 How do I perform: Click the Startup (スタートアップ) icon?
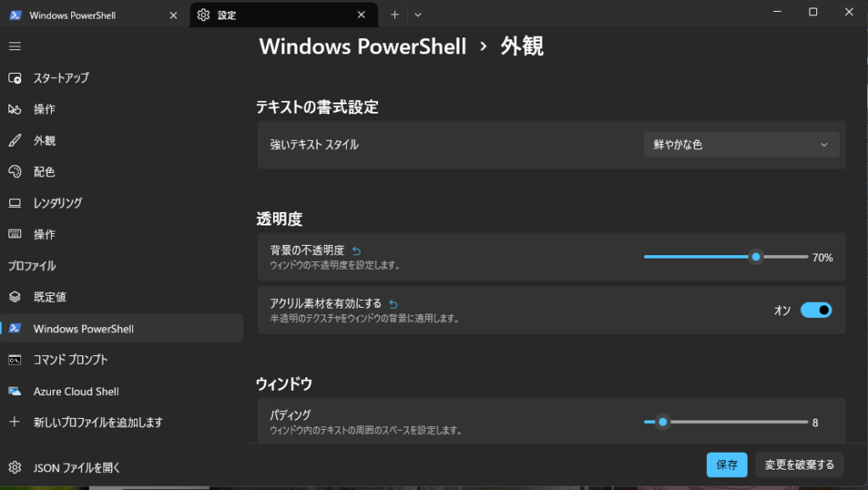pos(15,78)
